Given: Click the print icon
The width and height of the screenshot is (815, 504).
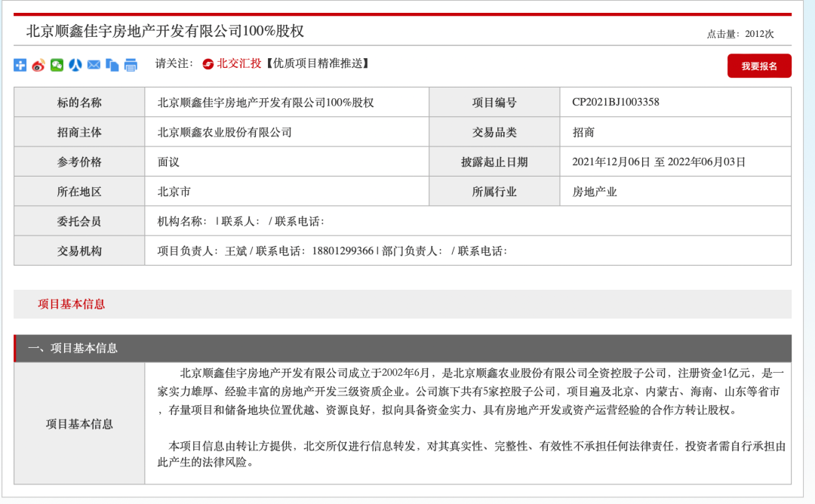Looking at the screenshot, I should click(x=131, y=65).
